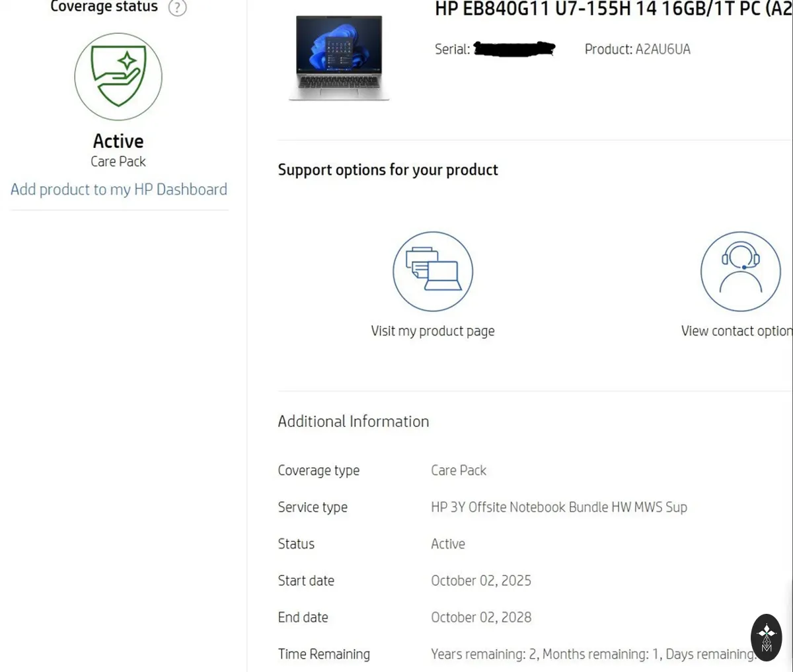Click the Status label in Additional Information
Image resolution: width=793 pixels, height=672 pixels.
pos(296,544)
